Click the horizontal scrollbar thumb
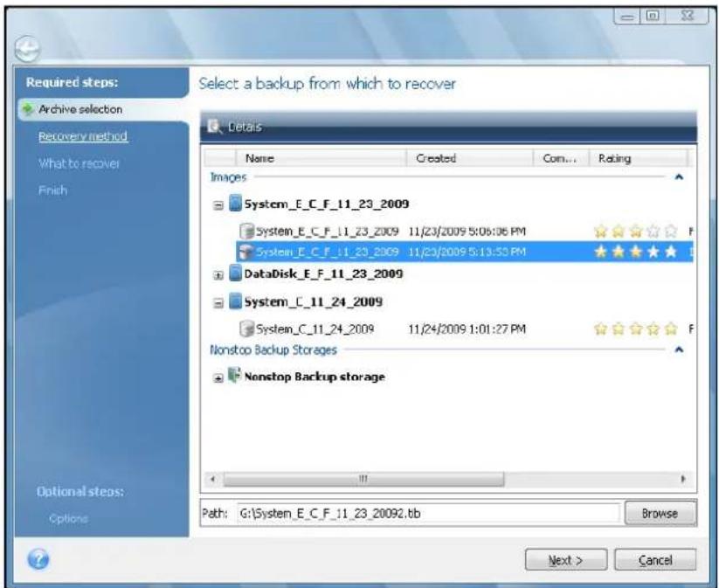 click(x=363, y=479)
